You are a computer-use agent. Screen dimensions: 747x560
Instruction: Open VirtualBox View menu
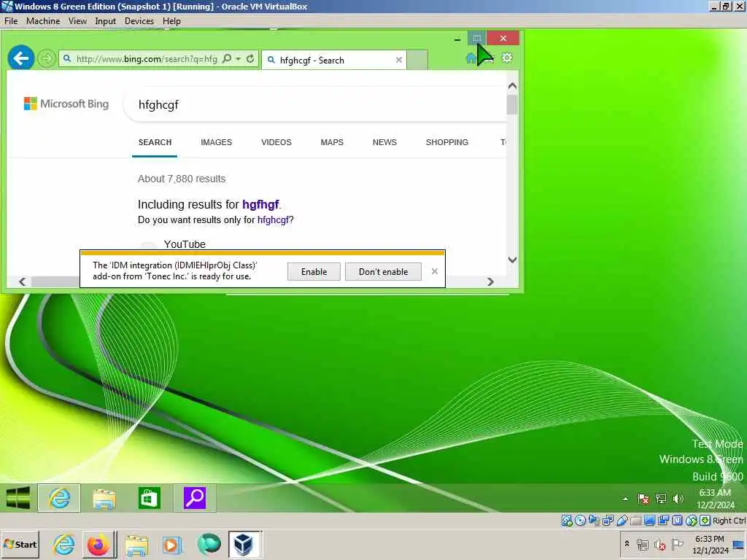(x=77, y=21)
